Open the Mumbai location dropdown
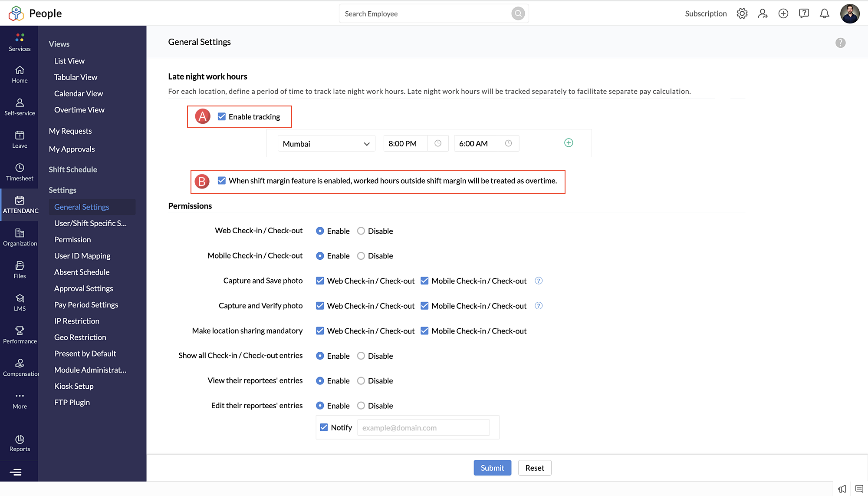The image size is (868, 496). pos(326,144)
